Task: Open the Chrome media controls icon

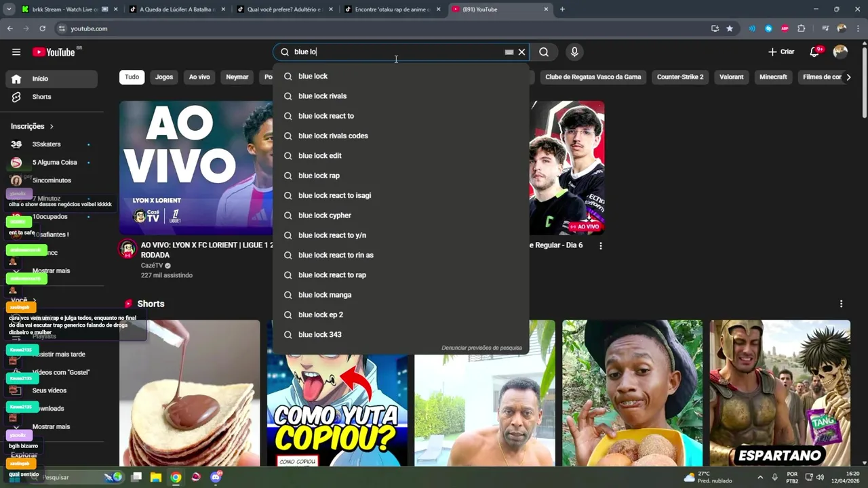Action: coord(825,28)
